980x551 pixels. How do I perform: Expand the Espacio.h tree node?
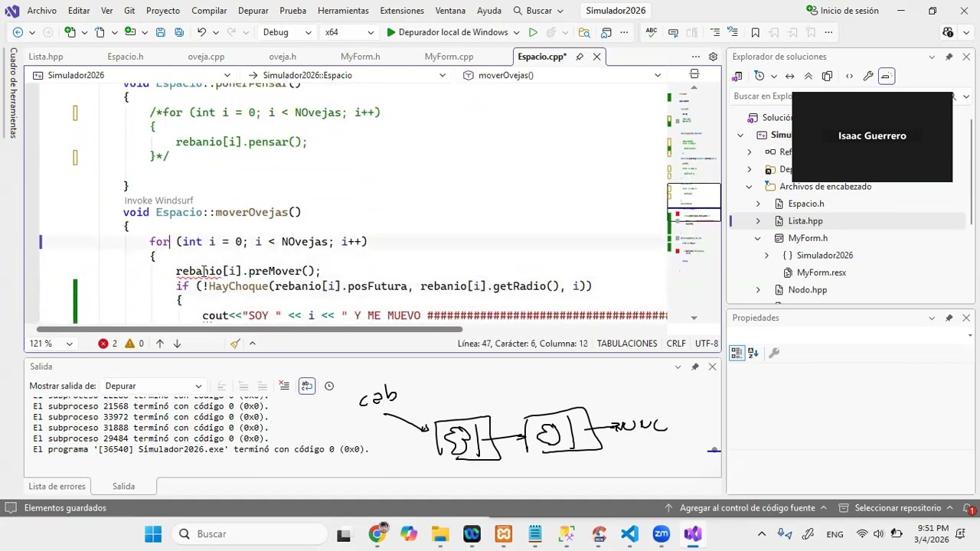click(x=758, y=204)
